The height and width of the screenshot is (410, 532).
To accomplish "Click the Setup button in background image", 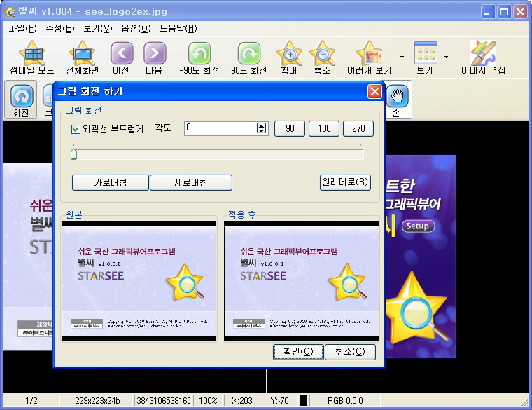I will [418, 226].
